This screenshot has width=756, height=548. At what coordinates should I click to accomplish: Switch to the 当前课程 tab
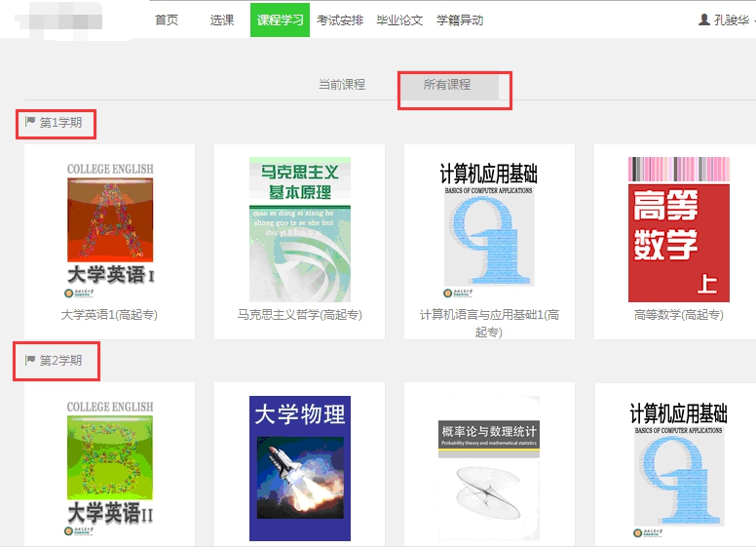click(342, 85)
